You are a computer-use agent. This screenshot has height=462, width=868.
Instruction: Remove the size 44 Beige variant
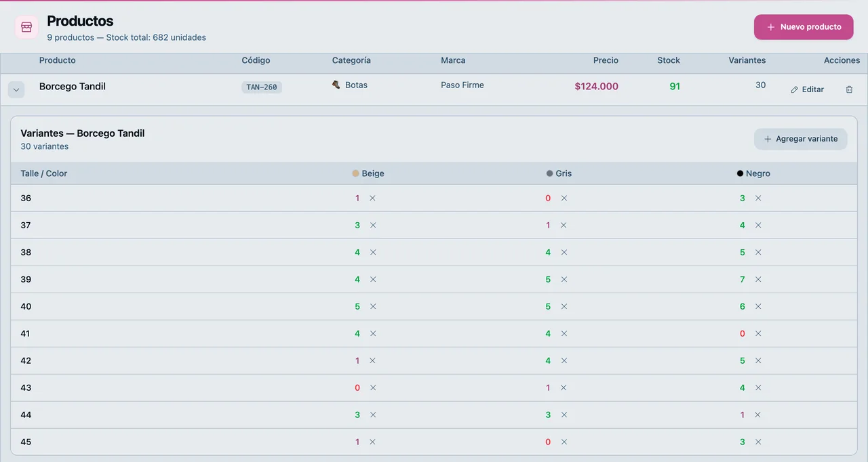tap(372, 415)
